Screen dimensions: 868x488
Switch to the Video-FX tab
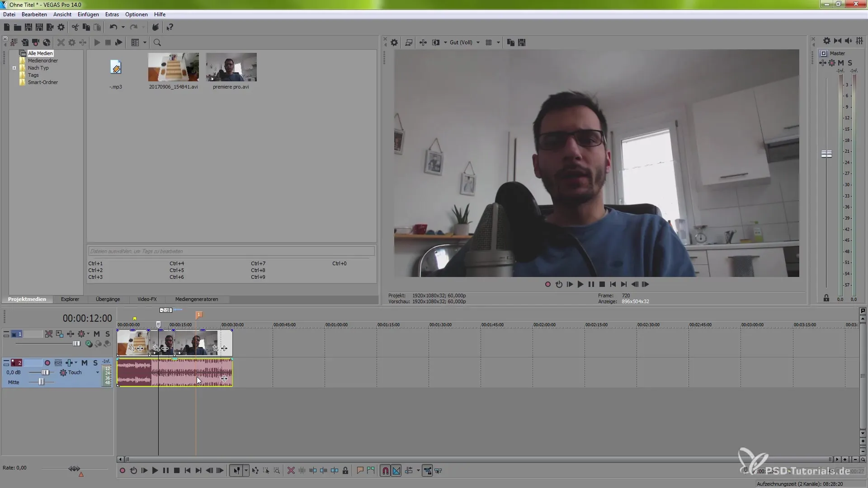click(147, 299)
